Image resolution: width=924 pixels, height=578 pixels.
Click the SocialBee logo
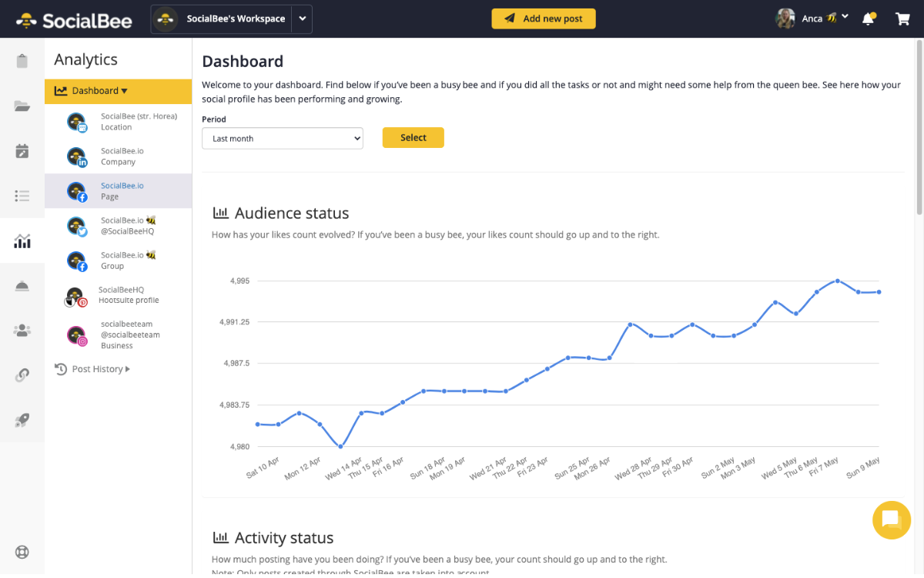point(74,19)
